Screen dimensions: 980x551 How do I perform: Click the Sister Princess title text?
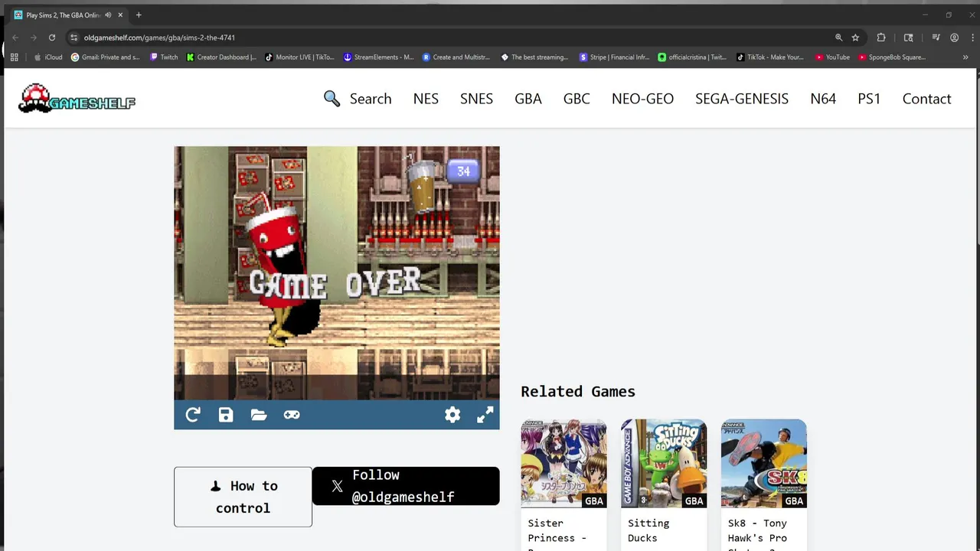(x=557, y=534)
